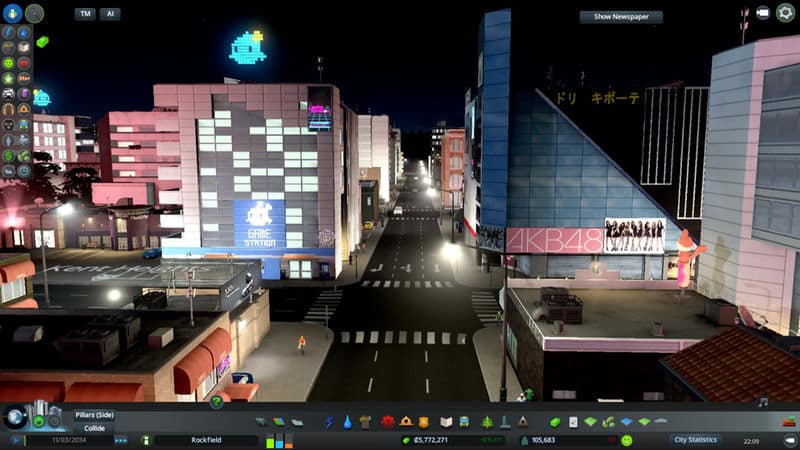Open the Parks tree icon menu

487,422
